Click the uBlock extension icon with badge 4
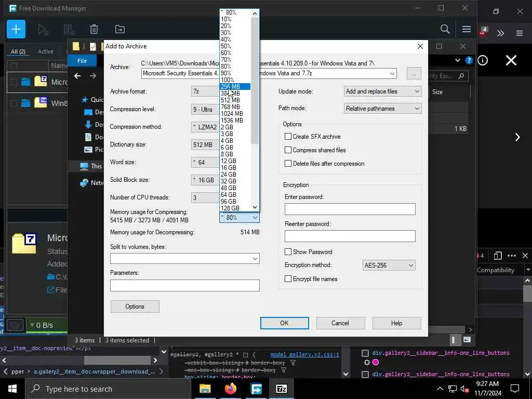Screen dimensions: 532x399 coord(483,32)
